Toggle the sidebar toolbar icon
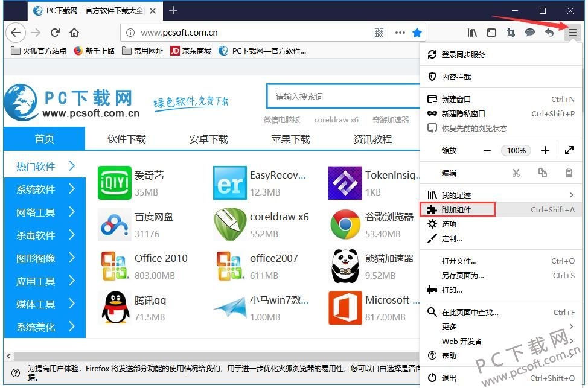Viewport: 588px width, 388px height. pos(491,33)
